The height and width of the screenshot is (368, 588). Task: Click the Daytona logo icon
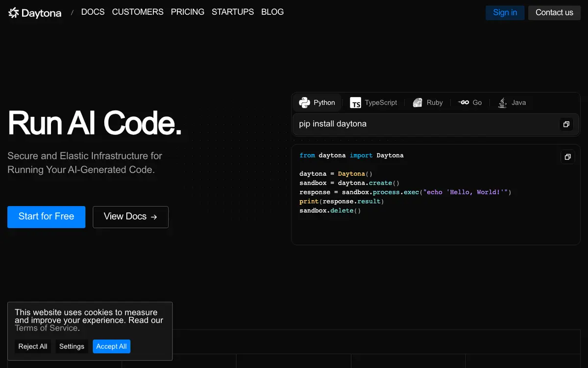tap(13, 13)
